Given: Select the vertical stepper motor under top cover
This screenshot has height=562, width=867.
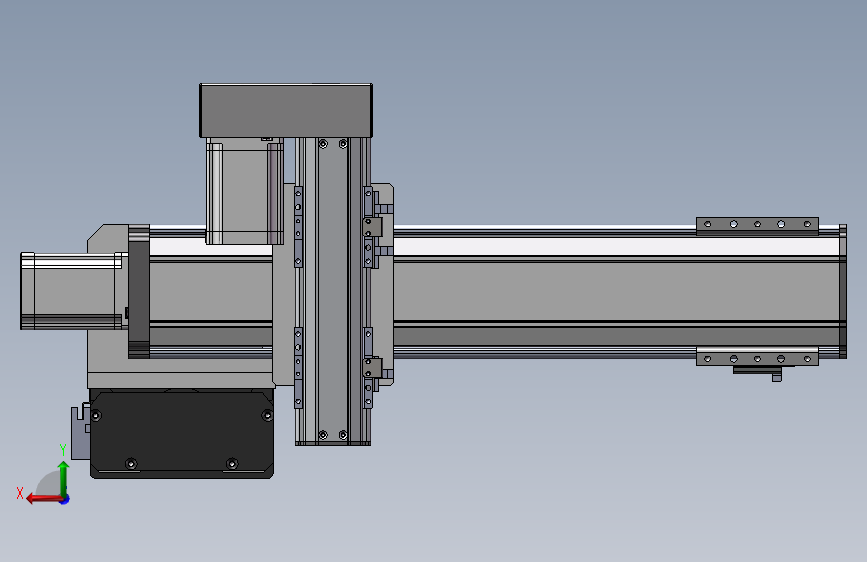Looking at the screenshot, I should coord(244,191).
